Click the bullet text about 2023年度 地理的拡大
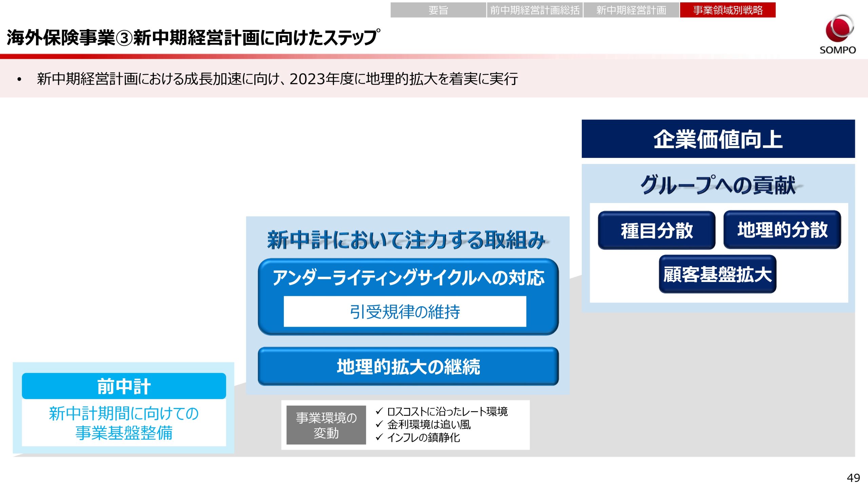 click(277, 79)
